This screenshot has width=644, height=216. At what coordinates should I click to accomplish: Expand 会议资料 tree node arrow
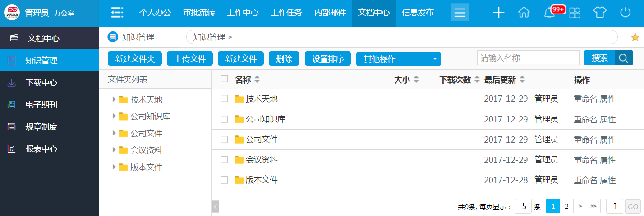114,150
